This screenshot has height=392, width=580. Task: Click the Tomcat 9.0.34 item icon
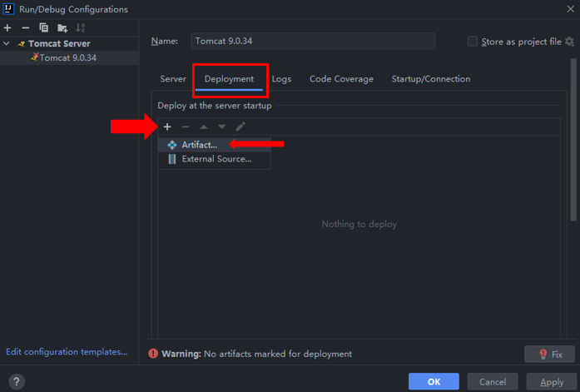click(x=34, y=57)
